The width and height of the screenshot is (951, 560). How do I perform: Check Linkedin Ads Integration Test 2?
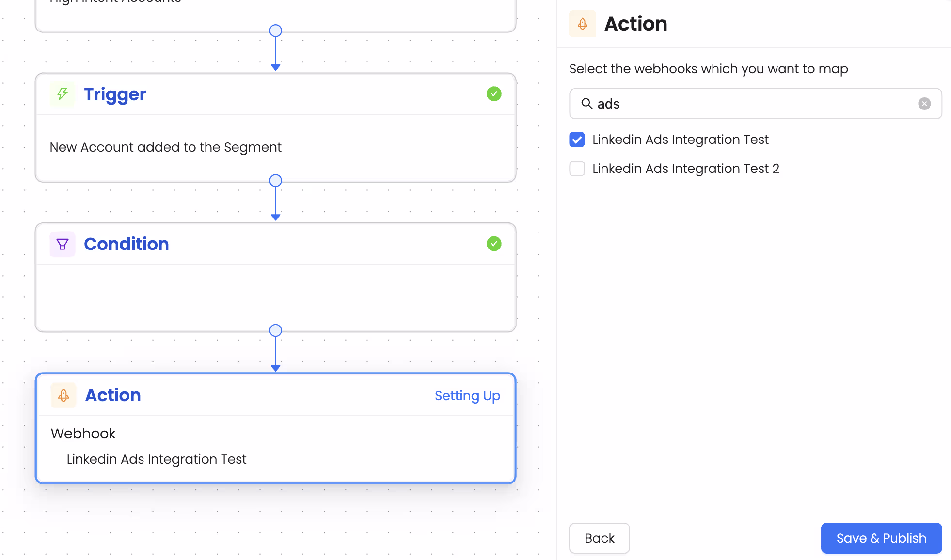point(577,169)
